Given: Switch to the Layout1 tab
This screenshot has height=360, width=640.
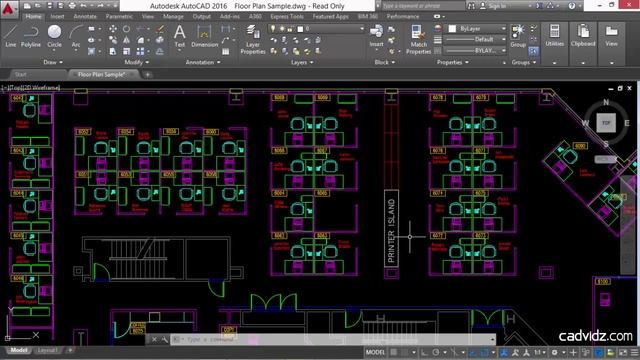Looking at the screenshot, I should click(x=47, y=350).
